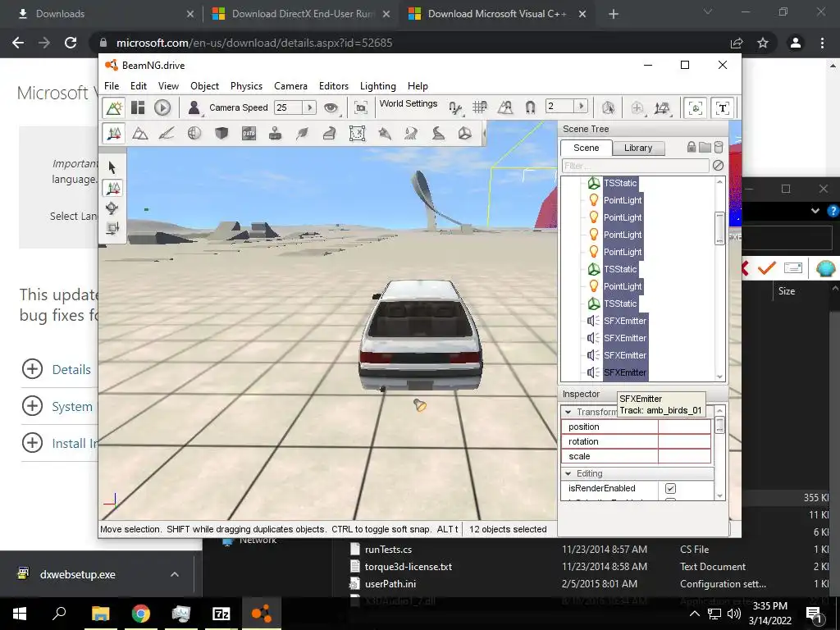
Task: Click the Fit View to Selection icon
Action: tap(361, 108)
